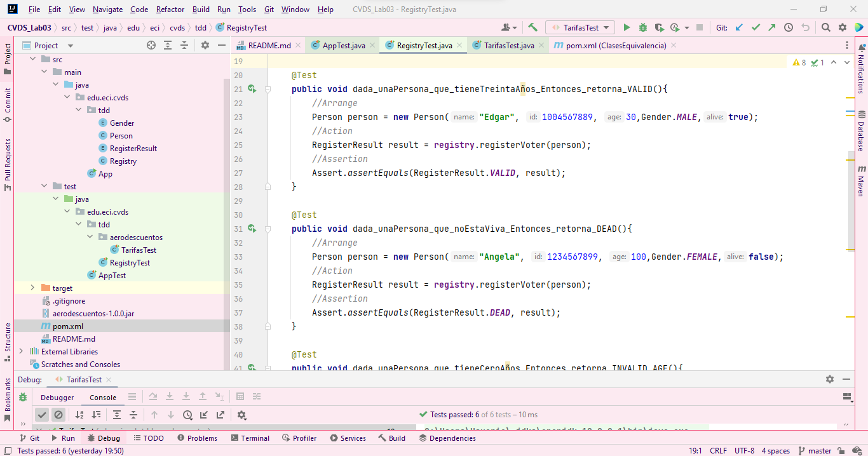
Task: Open Project panel options gear
Action: pyautogui.click(x=205, y=45)
